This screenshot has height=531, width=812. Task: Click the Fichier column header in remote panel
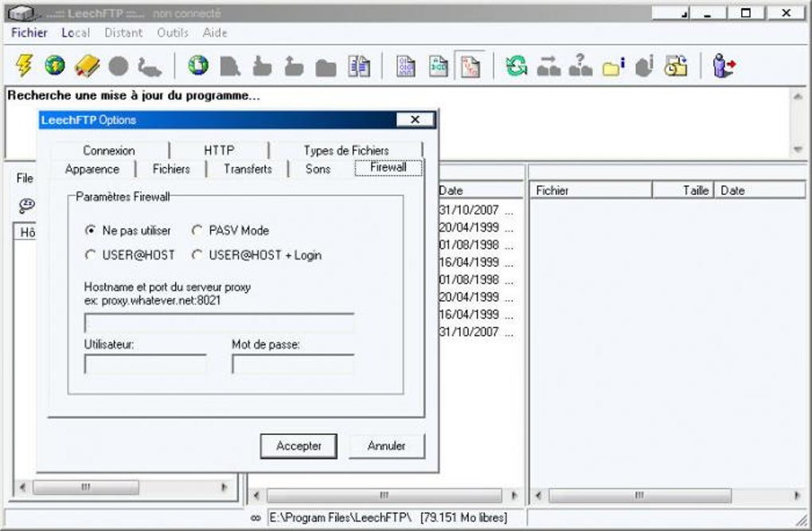(591, 190)
